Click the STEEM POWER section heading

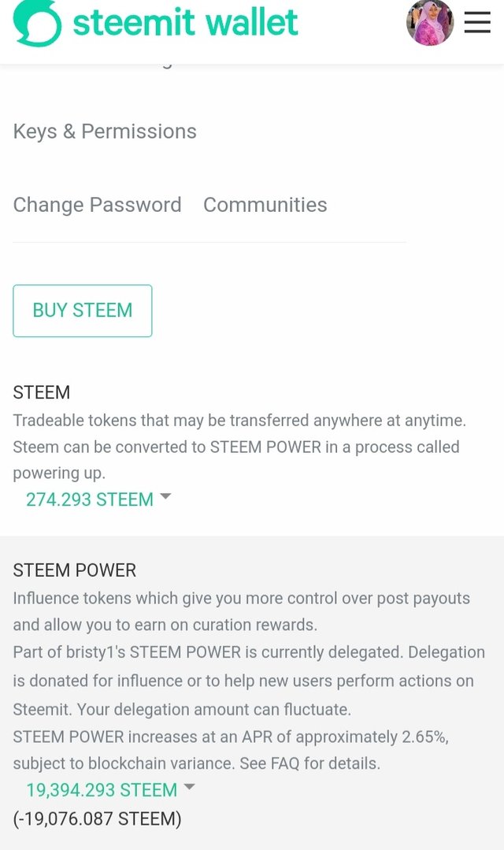[75, 570]
